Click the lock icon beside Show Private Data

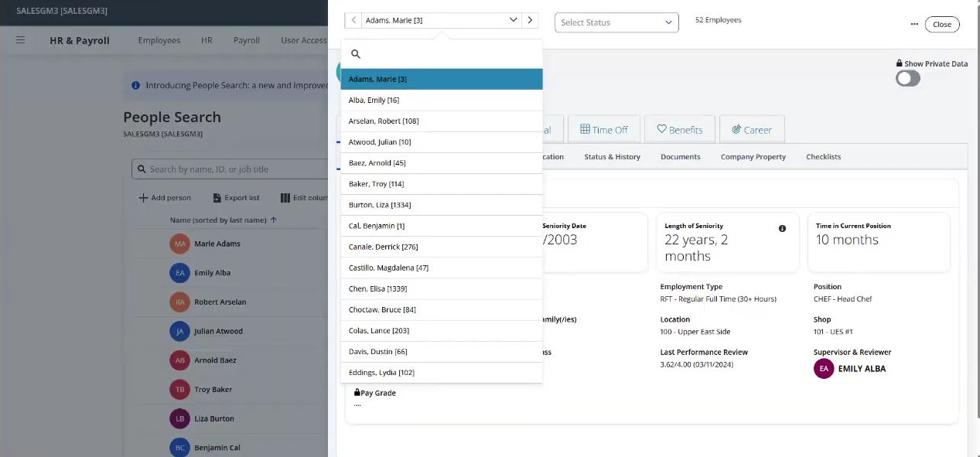pyautogui.click(x=900, y=63)
